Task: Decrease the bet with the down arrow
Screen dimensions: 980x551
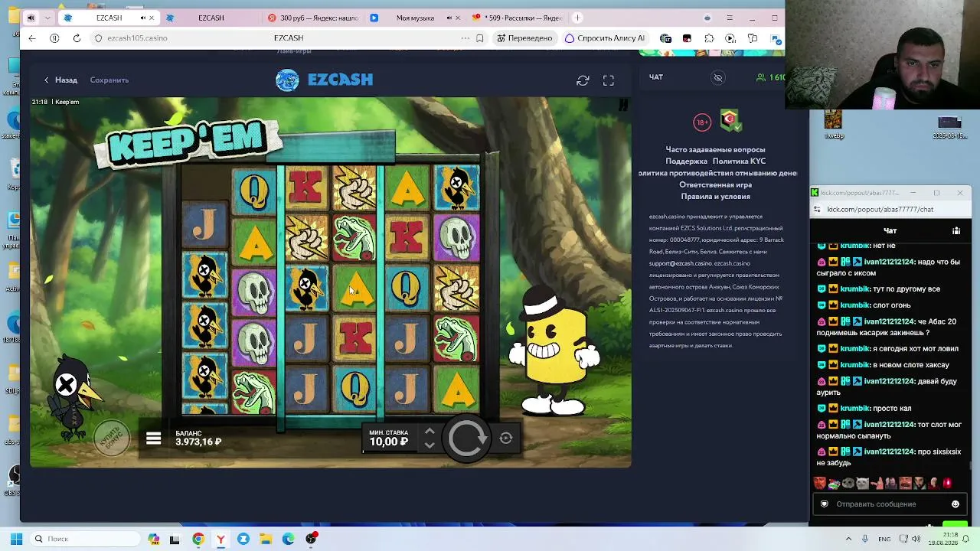Action: pyautogui.click(x=430, y=445)
